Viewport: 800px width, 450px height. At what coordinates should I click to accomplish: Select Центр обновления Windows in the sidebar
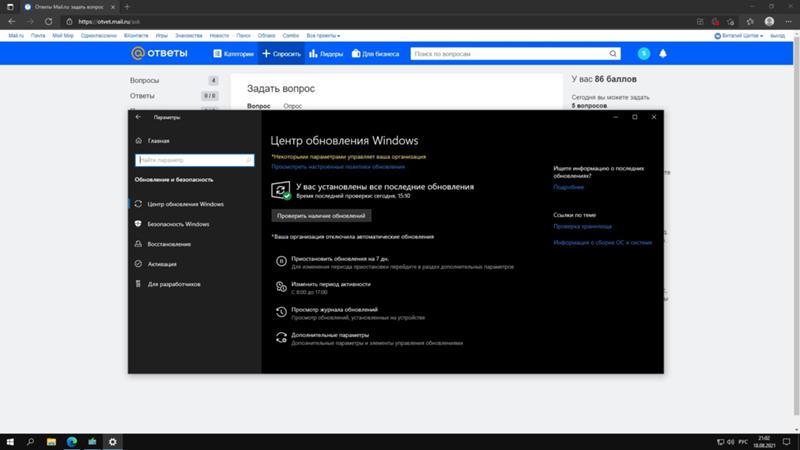(x=185, y=204)
